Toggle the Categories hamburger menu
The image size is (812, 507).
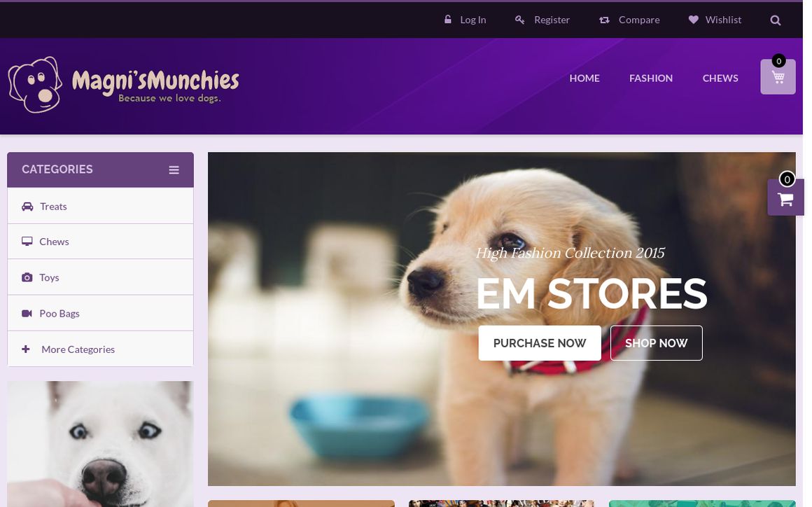pyautogui.click(x=174, y=170)
